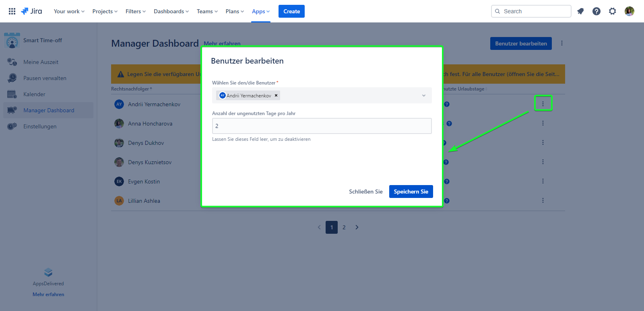Click the user profile avatar
Screen dimensions: 644x311
pos(630,11)
